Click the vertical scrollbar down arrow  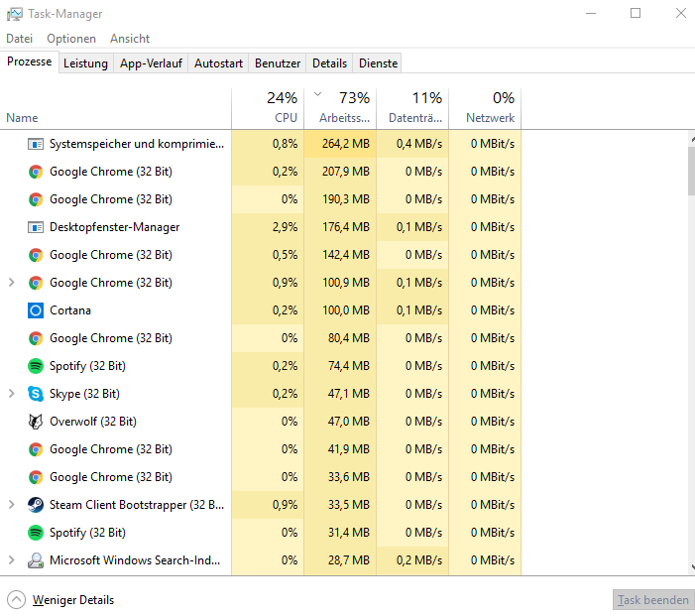(690, 567)
